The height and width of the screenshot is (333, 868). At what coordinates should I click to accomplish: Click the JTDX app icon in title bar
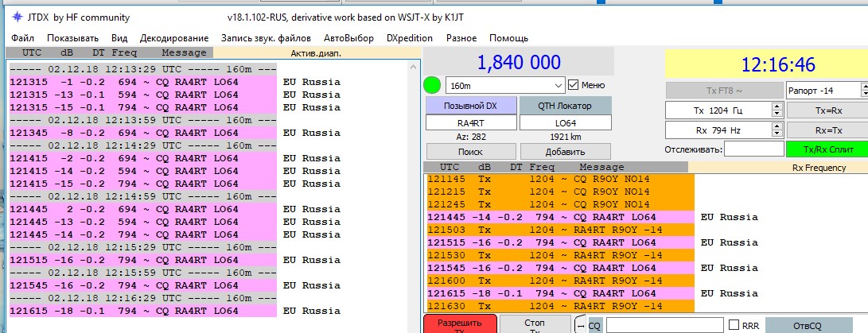18,17
